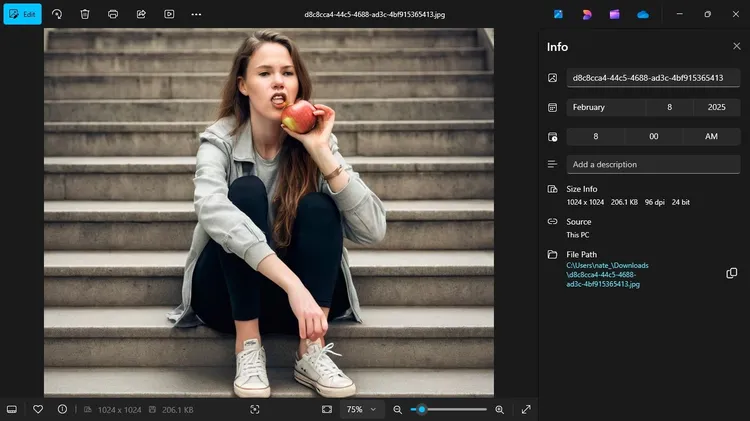Click the description lines icon
This screenshot has height=421, width=750.
[x=552, y=165]
